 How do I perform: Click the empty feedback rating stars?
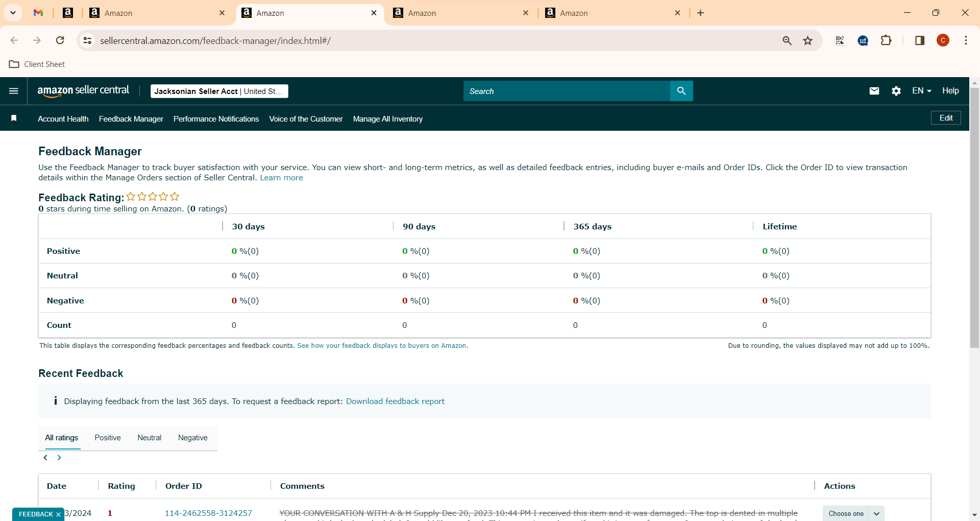click(153, 197)
